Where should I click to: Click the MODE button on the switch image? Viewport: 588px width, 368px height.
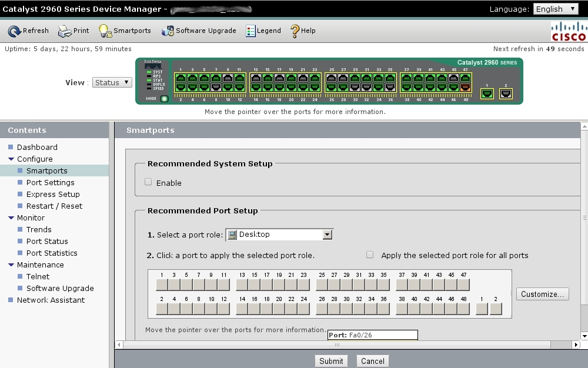point(164,99)
